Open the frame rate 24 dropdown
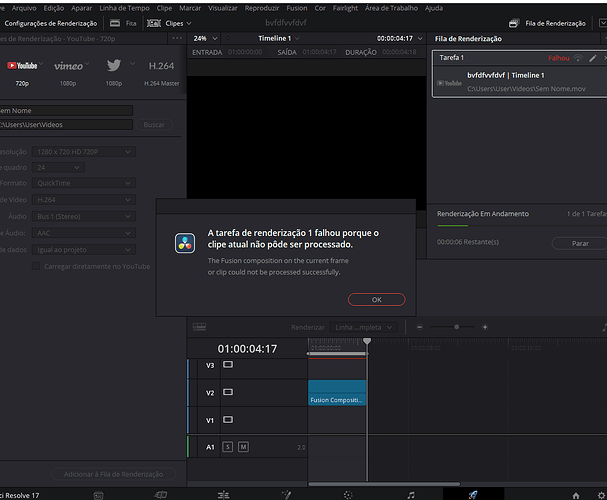Image resolution: width=607 pixels, height=500 pixels. tap(58, 168)
